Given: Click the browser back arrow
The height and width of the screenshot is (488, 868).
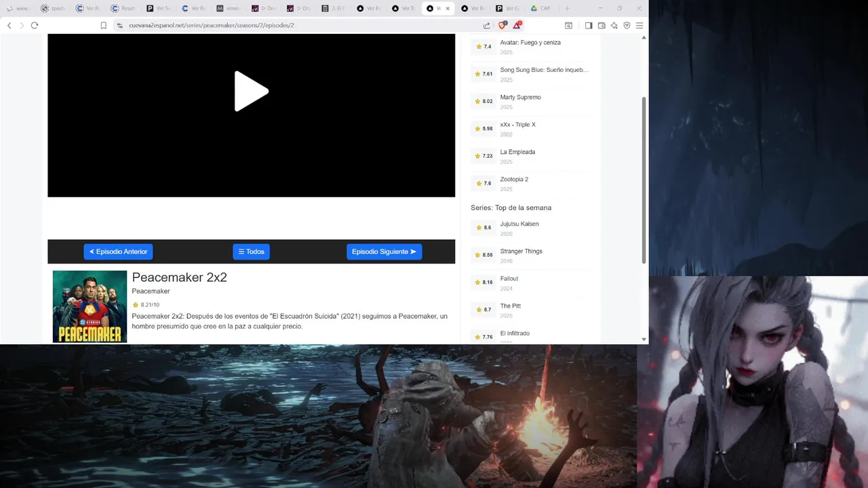Looking at the screenshot, I should (9, 25).
